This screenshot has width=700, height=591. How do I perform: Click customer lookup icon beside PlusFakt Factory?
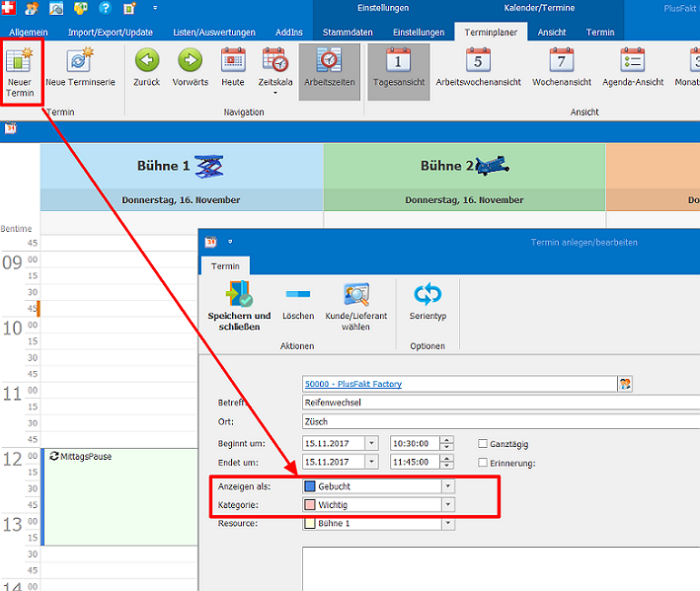point(625,384)
